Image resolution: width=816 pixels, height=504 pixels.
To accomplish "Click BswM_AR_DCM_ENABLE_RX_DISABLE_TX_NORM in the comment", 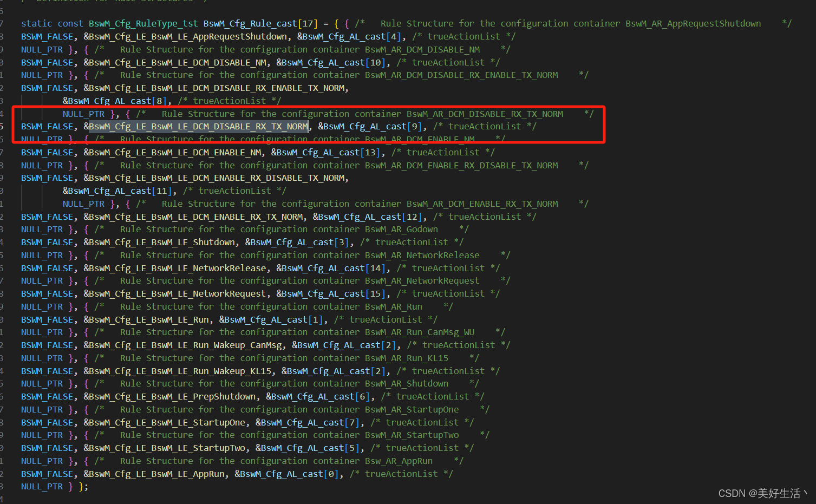I will click(x=461, y=165).
